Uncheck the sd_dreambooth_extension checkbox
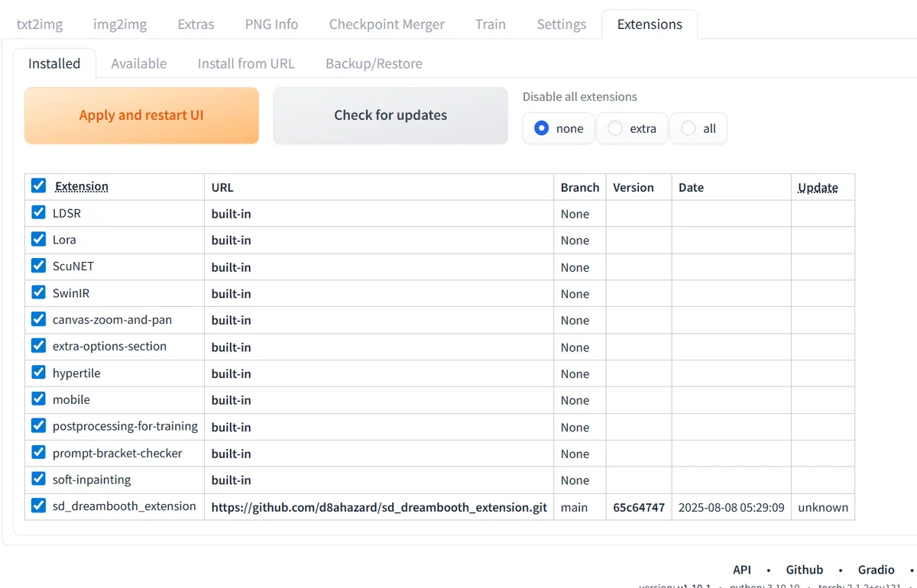The width and height of the screenshot is (917, 588). coord(39,506)
